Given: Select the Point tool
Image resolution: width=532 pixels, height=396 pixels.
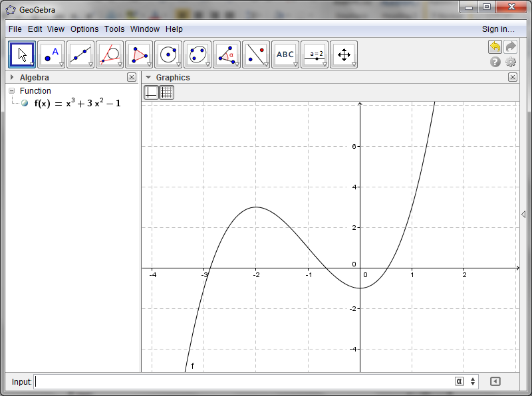Looking at the screenshot, I should click(x=51, y=53).
